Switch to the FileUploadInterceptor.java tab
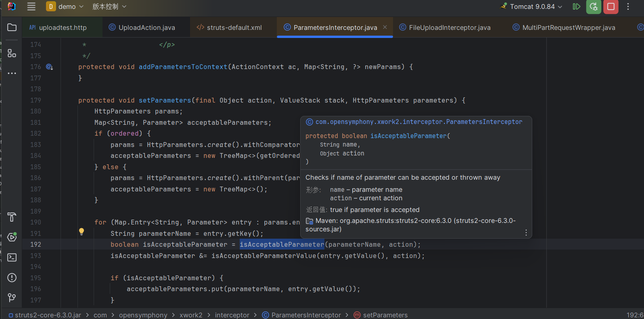Screen dimensions: 644x319 [x=445, y=27]
